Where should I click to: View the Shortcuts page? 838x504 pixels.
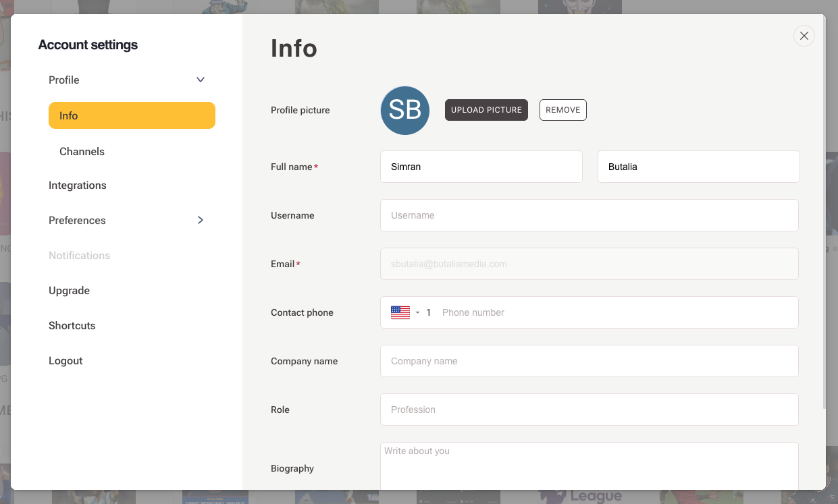tap(72, 325)
